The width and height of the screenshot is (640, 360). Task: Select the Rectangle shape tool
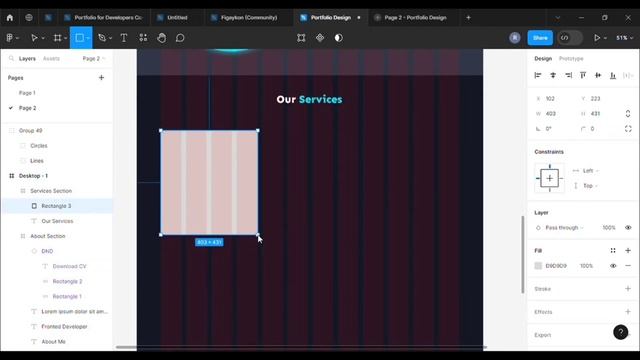79,38
